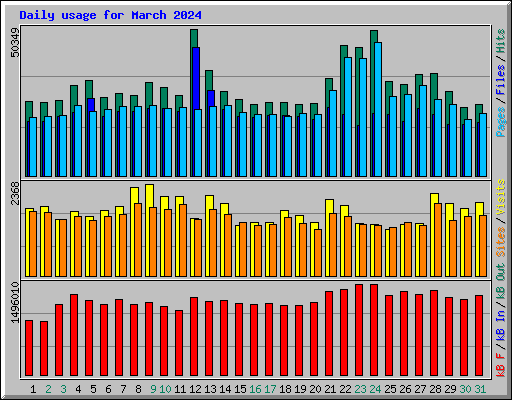Select day 16 axis label
Viewport: 512px width, 400px height.
point(255,389)
